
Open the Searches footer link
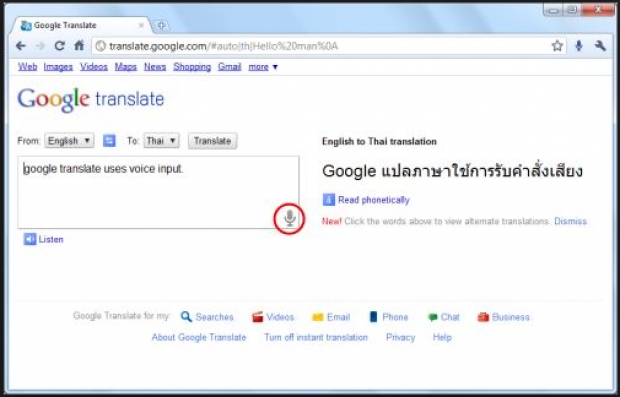point(214,317)
